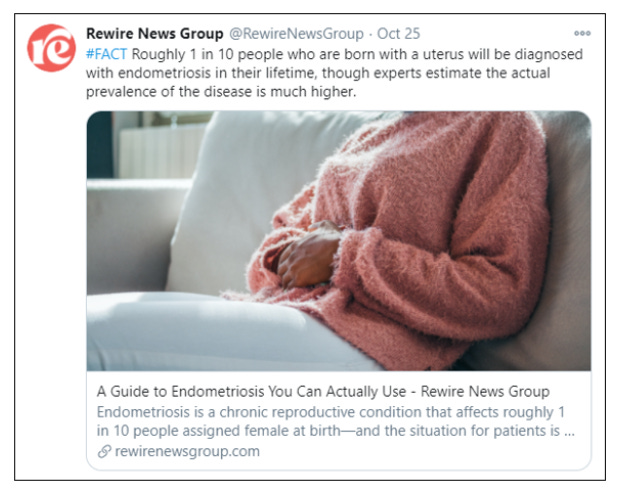Click the @RewireNewsGroup handle
The height and width of the screenshot is (495, 617).
click(296, 34)
